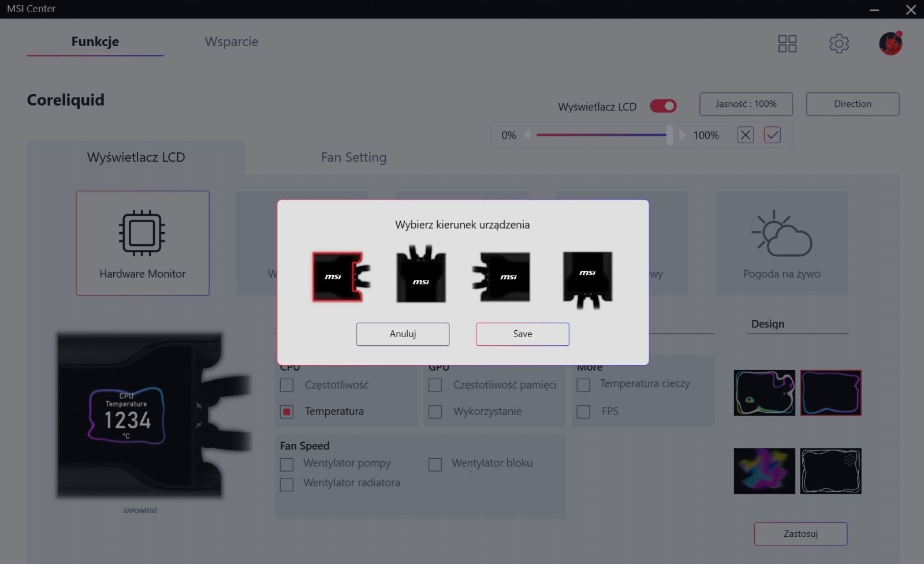The height and width of the screenshot is (564, 924).
Task: Select the device orientation with tubes on right
Action: coord(341,277)
